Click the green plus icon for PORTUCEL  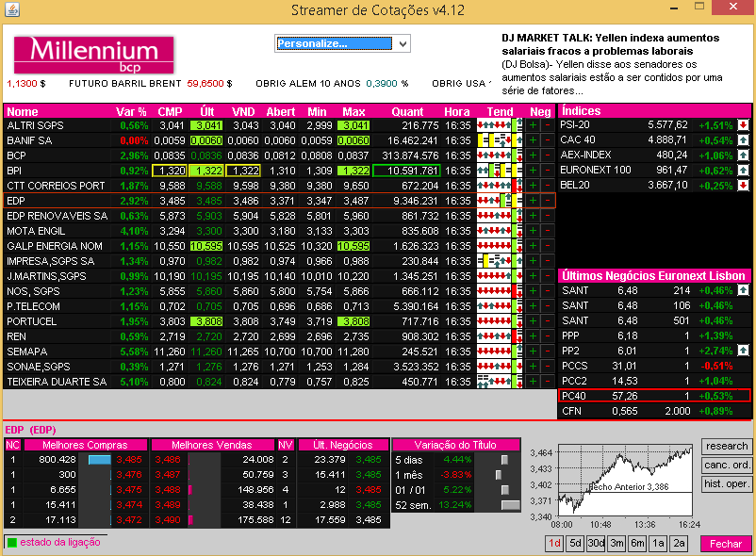pyautogui.click(x=533, y=321)
